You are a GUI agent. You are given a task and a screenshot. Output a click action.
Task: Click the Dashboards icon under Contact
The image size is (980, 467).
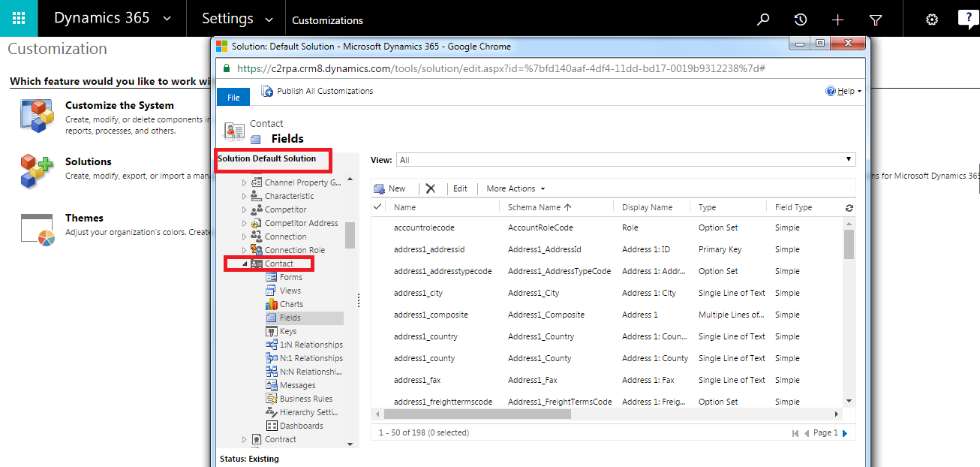pyautogui.click(x=272, y=426)
